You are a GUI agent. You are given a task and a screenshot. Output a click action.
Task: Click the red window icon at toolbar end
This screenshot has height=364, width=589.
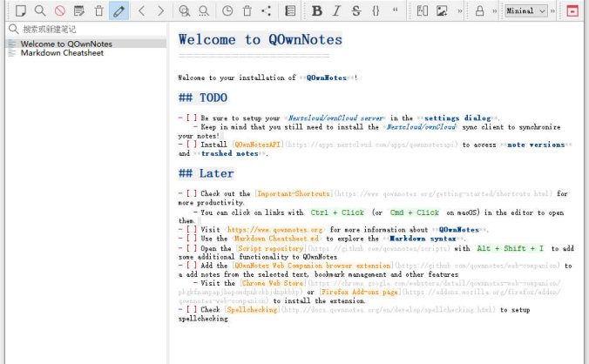[572, 10]
